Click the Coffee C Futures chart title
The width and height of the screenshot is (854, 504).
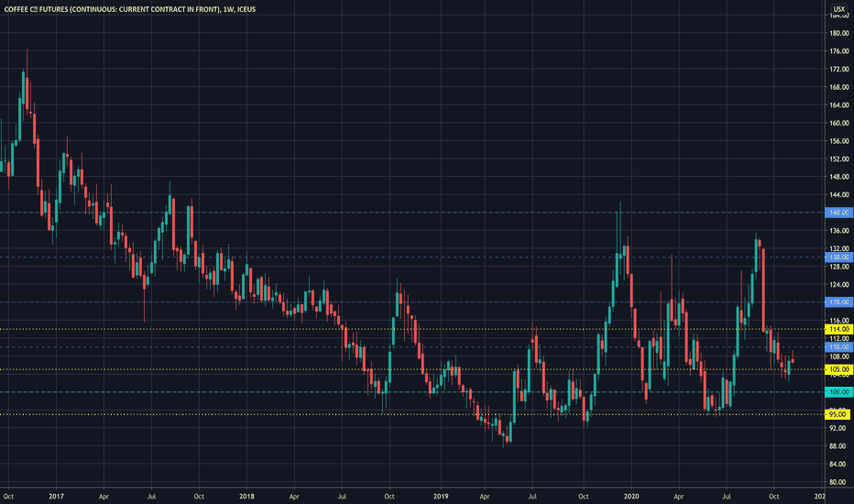129,9
